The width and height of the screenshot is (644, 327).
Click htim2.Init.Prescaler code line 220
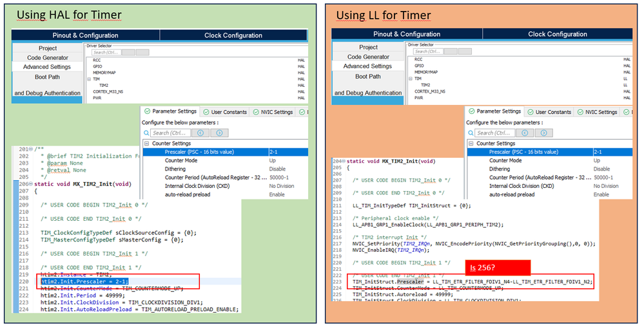click(x=84, y=281)
